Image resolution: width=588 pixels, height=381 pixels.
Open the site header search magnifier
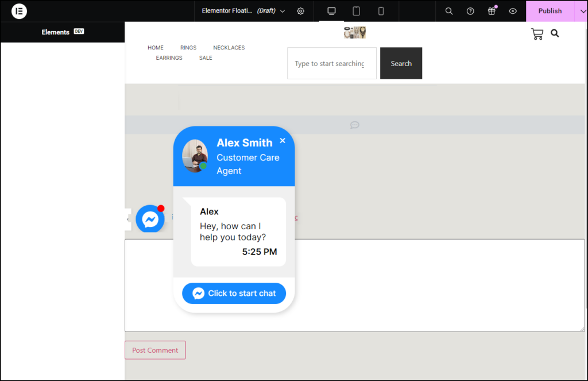tap(555, 33)
